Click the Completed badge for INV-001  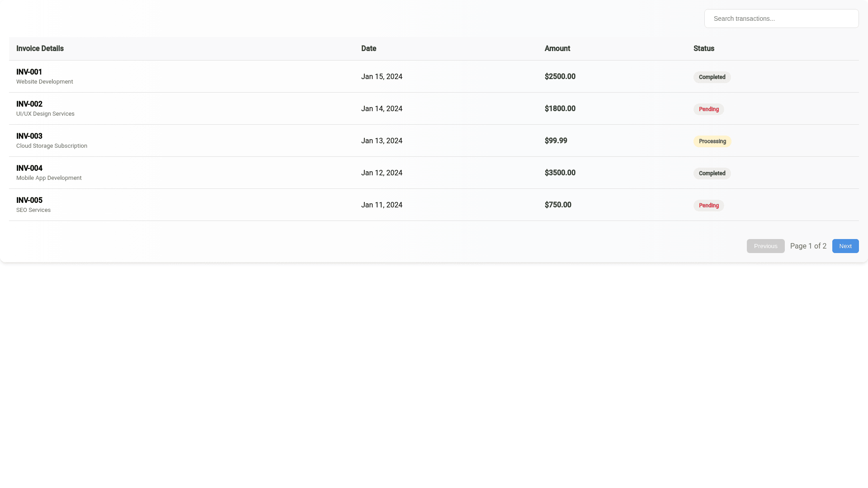(712, 77)
